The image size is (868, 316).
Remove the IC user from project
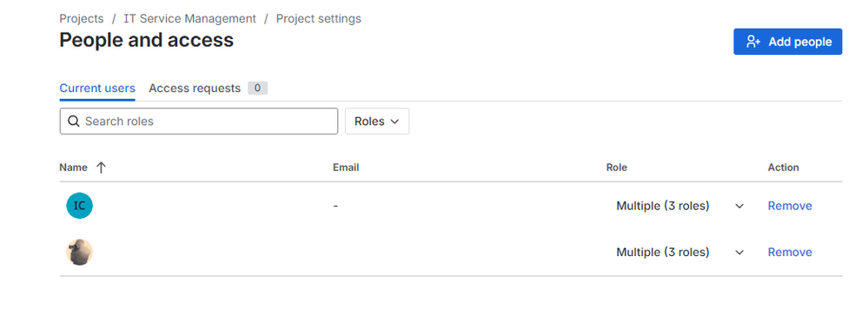[790, 206]
